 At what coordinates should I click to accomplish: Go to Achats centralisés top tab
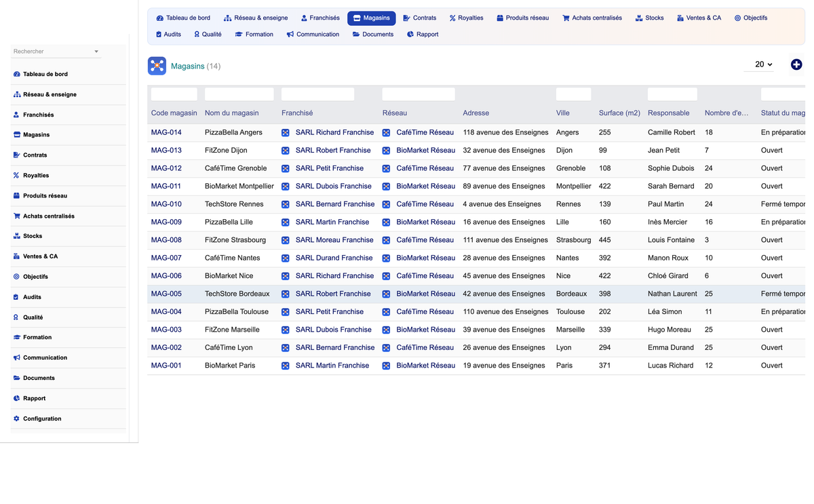(592, 18)
